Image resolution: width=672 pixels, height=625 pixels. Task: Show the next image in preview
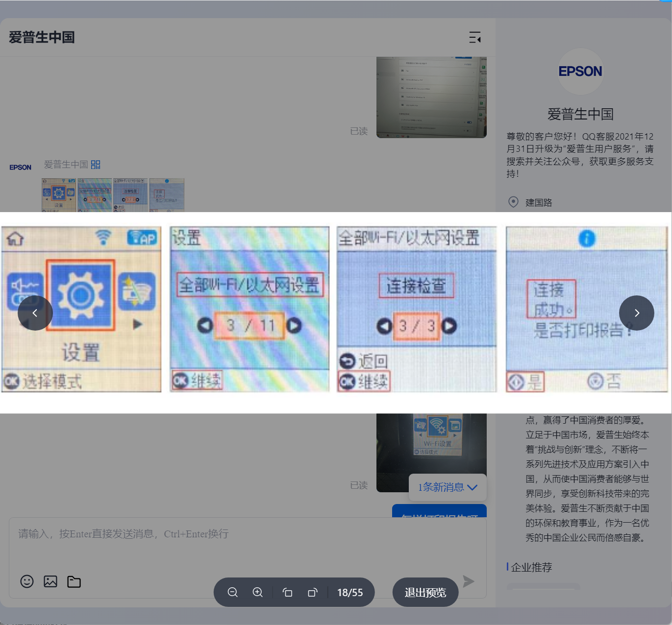point(636,313)
